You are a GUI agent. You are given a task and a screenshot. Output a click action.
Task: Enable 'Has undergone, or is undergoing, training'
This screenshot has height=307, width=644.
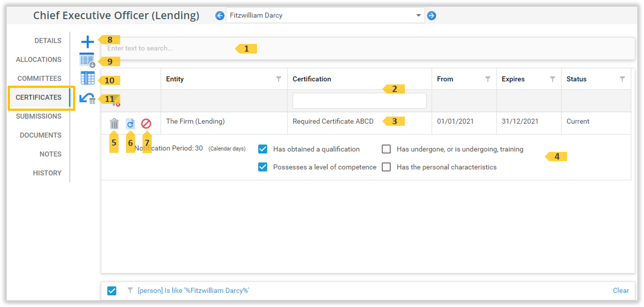pos(386,149)
